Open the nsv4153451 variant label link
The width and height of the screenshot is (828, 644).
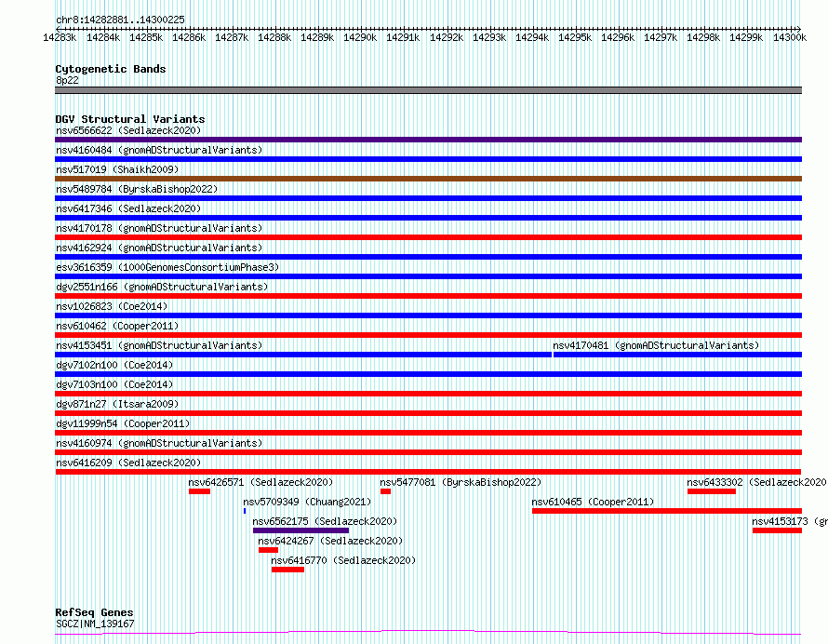pyautogui.click(x=159, y=345)
